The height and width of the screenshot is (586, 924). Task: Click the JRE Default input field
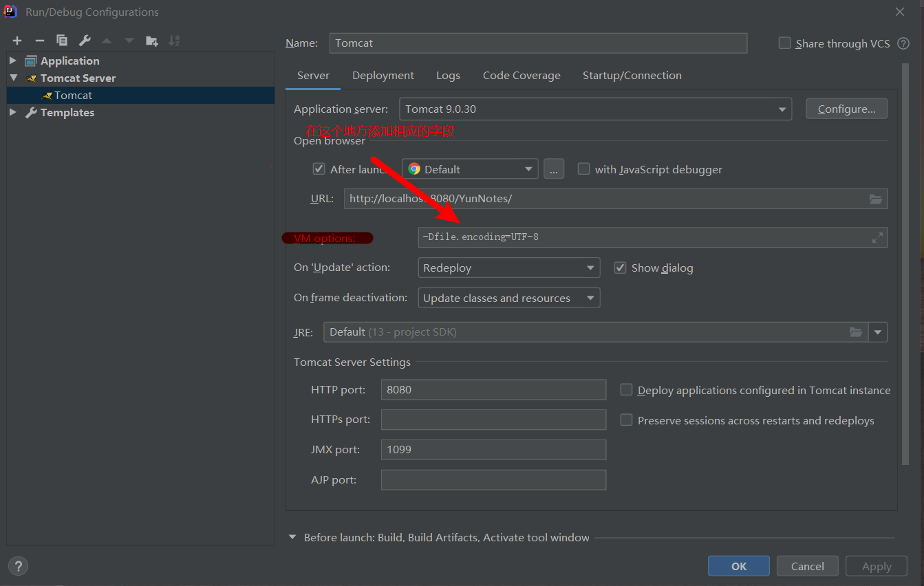coord(596,332)
